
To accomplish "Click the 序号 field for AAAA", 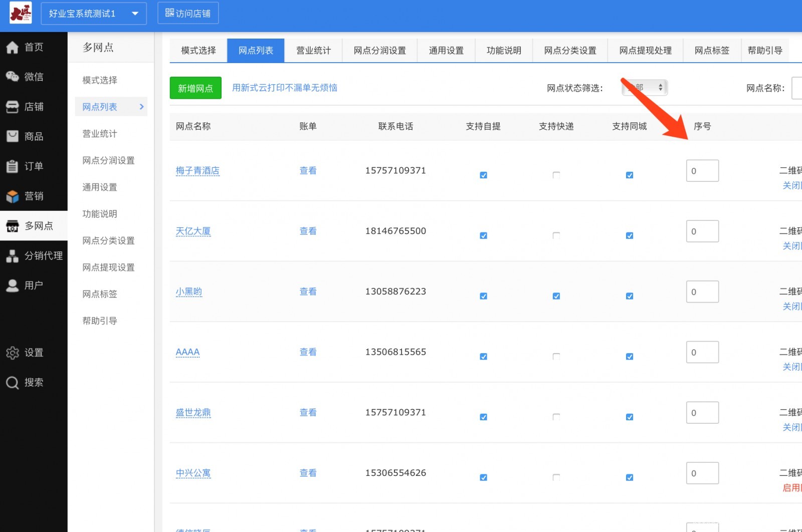I will click(702, 352).
